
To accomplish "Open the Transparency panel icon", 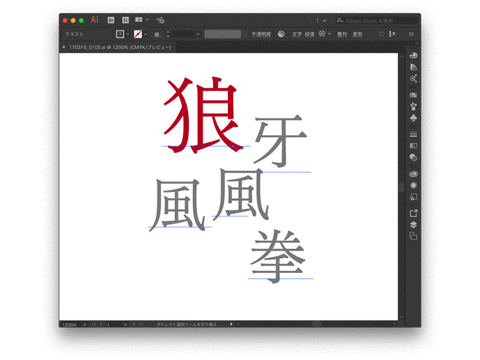I will pyautogui.click(x=413, y=157).
